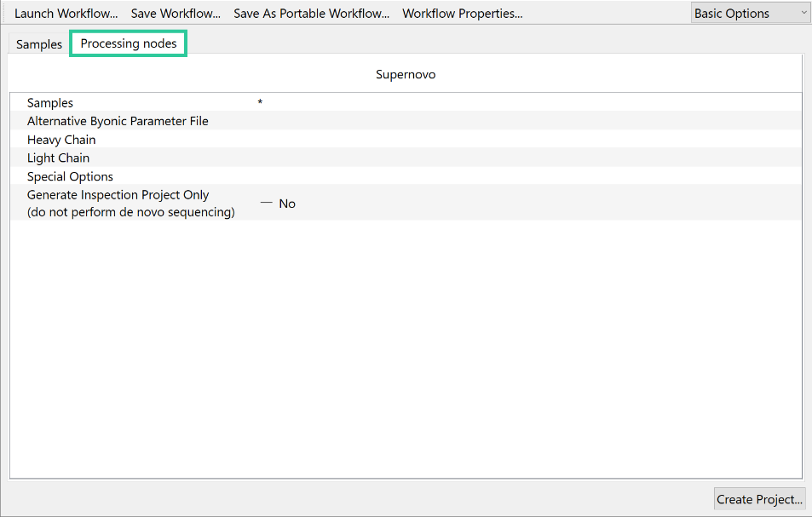Image resolution: width=812 pixels, height=517 pixels.
Task: Click Launch Workflow in the toolbar
Action: tap(66, 14)
